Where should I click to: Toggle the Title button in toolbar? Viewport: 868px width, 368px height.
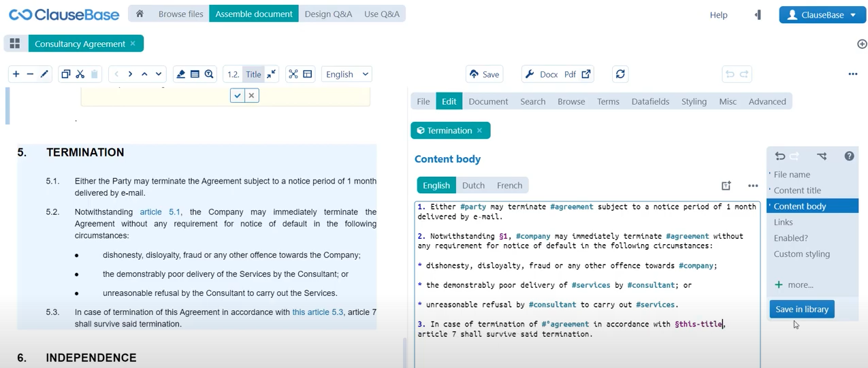[x=253, y=74]
